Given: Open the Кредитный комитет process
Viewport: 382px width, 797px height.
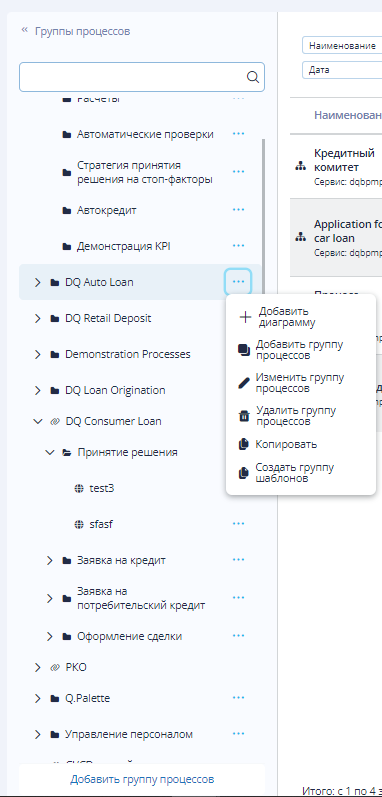Looking at the screenshot, I should click(344, 160).
